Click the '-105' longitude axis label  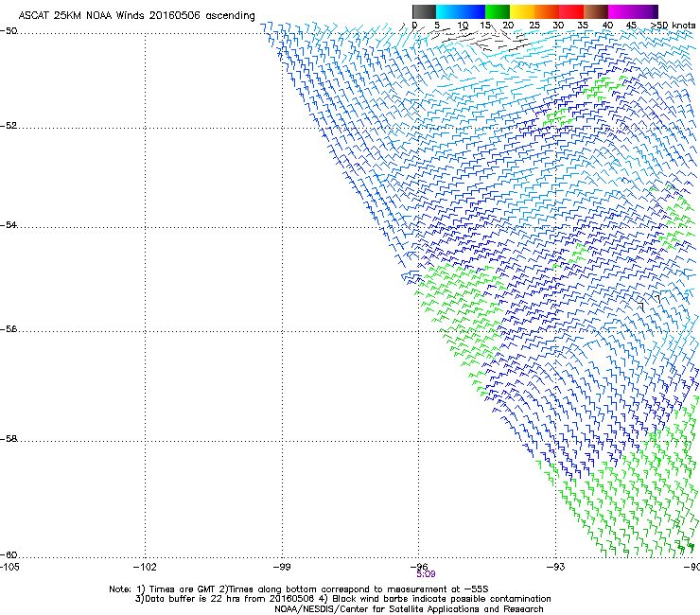point(9,567)
